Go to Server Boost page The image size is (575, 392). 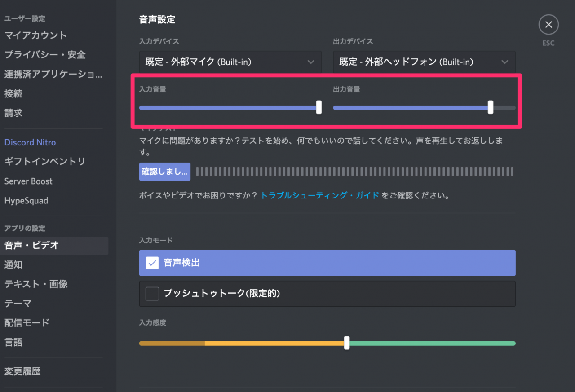point(28,181)
